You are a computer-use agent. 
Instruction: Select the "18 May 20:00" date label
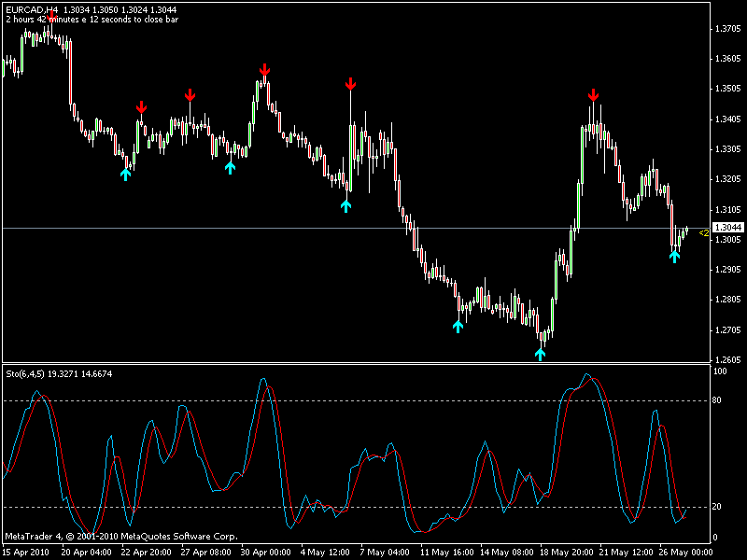pyautogui.click(x=565, y=553)
